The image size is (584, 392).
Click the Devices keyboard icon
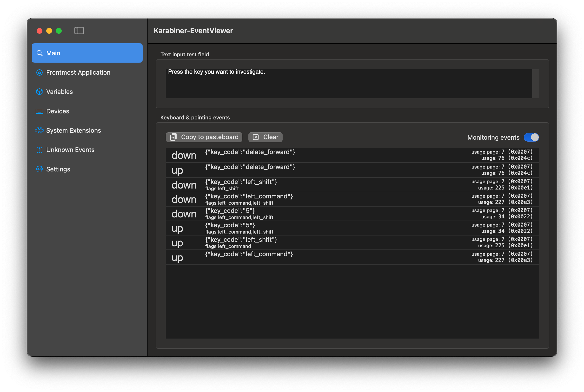point(39,111)
